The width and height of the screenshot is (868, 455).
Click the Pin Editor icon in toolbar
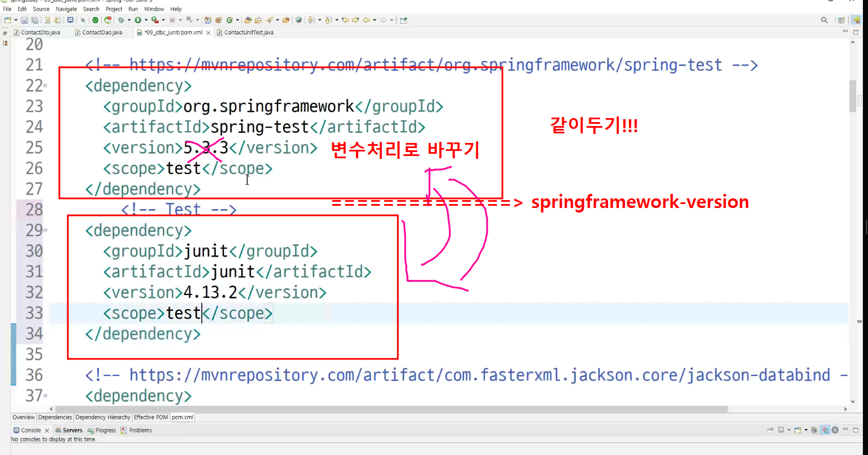pyautogui.click(x=403, y=20)
